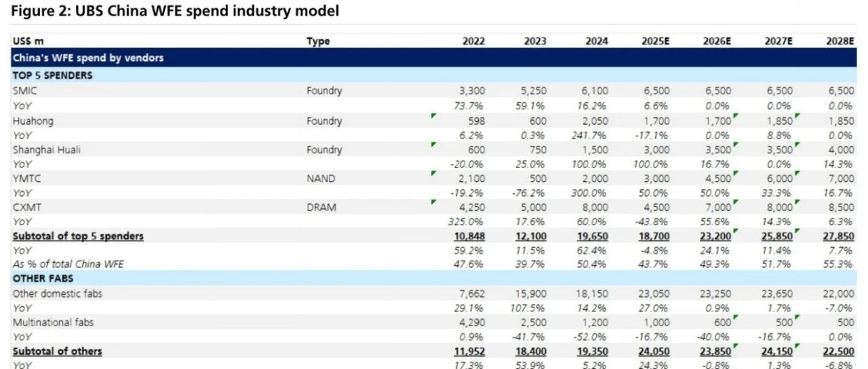Select SMIC 2023 value 5,250
The image size is (868, 369).
pos(533,90)
